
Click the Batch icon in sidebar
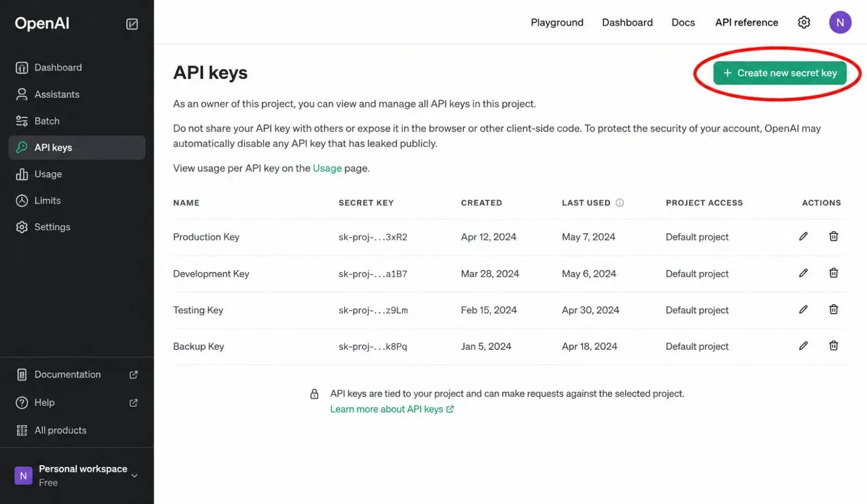click(22, 121)
